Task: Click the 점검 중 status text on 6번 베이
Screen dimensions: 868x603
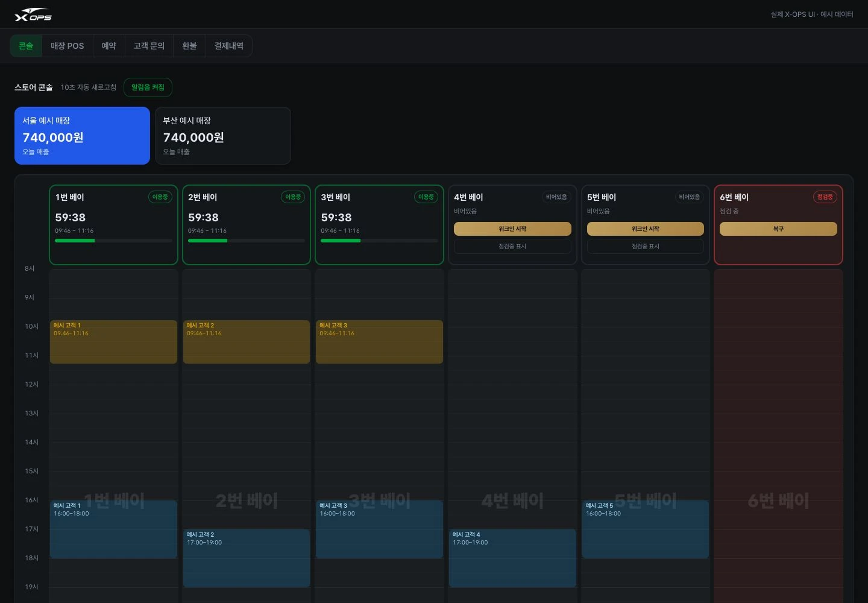Action: tap(729, 211)
